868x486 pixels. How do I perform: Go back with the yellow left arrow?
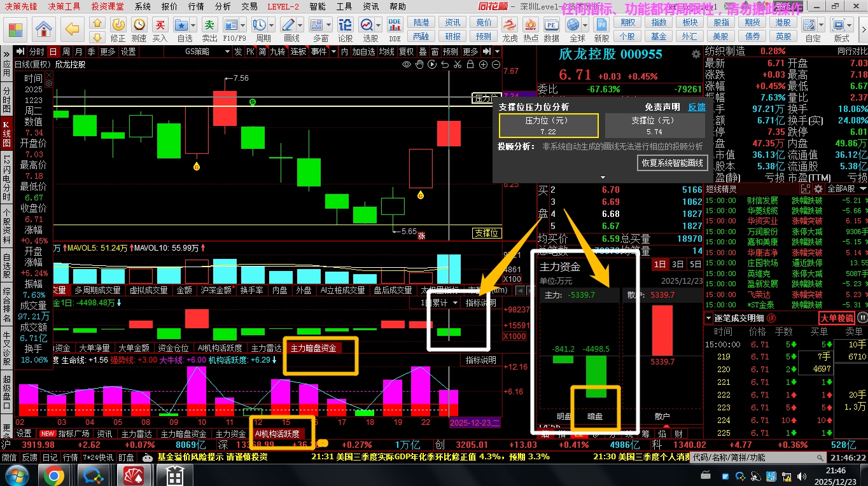pyautogui.click(x=73, y=29)
